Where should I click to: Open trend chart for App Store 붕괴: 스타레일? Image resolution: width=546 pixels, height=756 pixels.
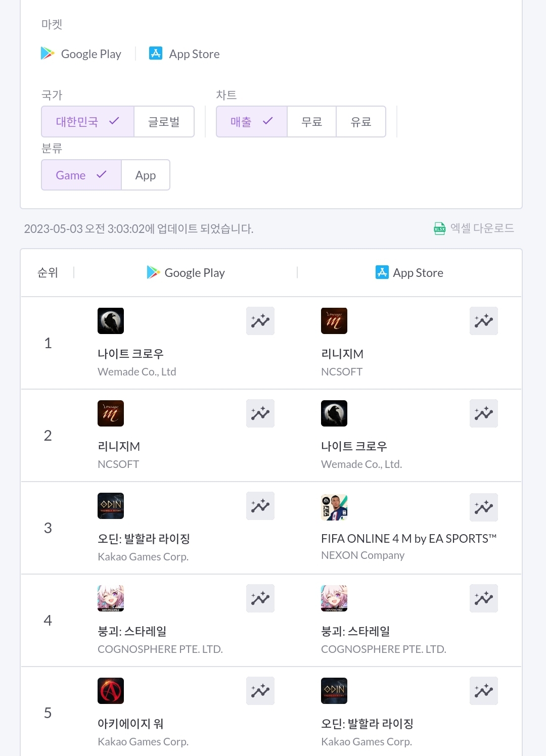point(483,598)
